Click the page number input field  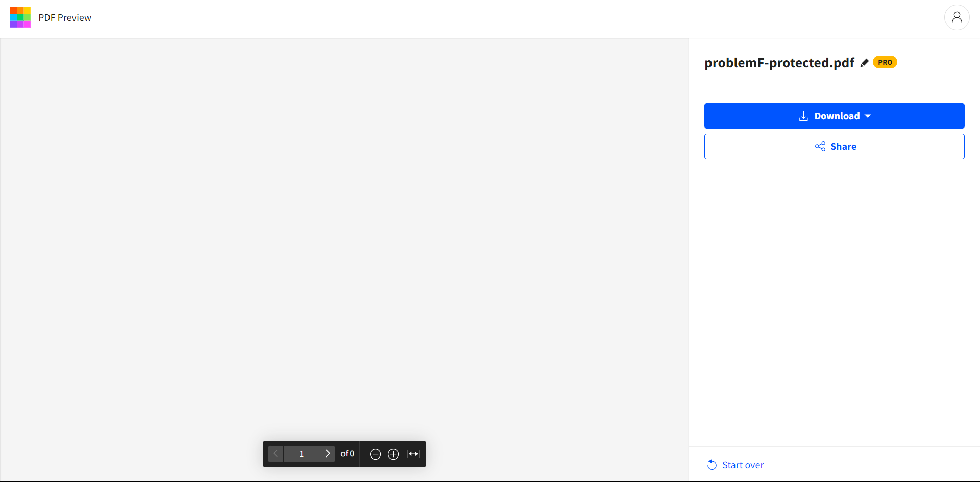click(302, 454)
